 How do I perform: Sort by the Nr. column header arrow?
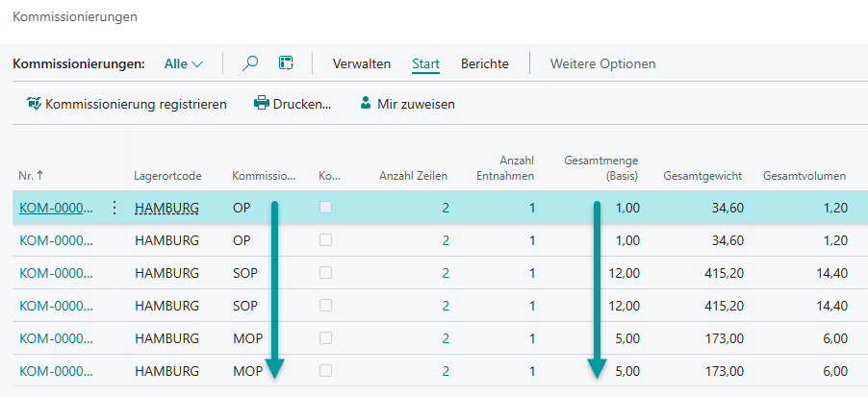[x=39, y=176]
